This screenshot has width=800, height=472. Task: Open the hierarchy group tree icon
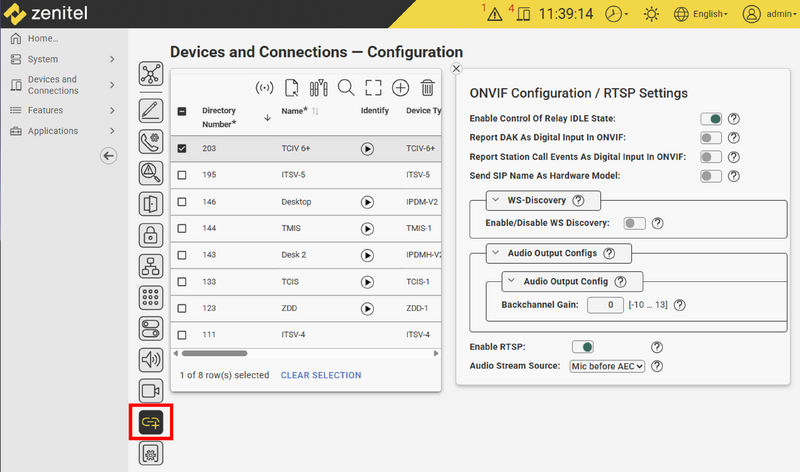tap(151, 266)
